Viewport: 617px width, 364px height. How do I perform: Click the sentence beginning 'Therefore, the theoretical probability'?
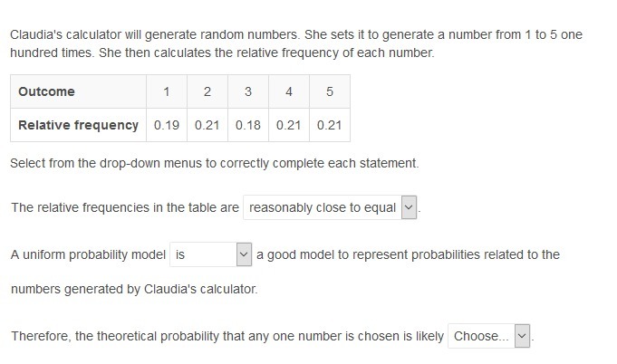[227, 336]
